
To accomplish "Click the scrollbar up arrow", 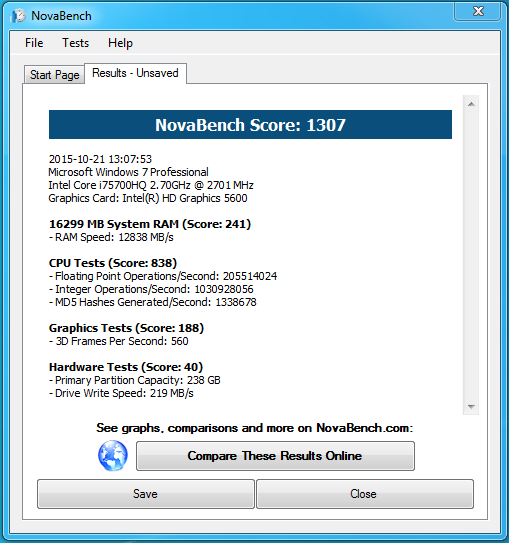I will tap(471, 104).
